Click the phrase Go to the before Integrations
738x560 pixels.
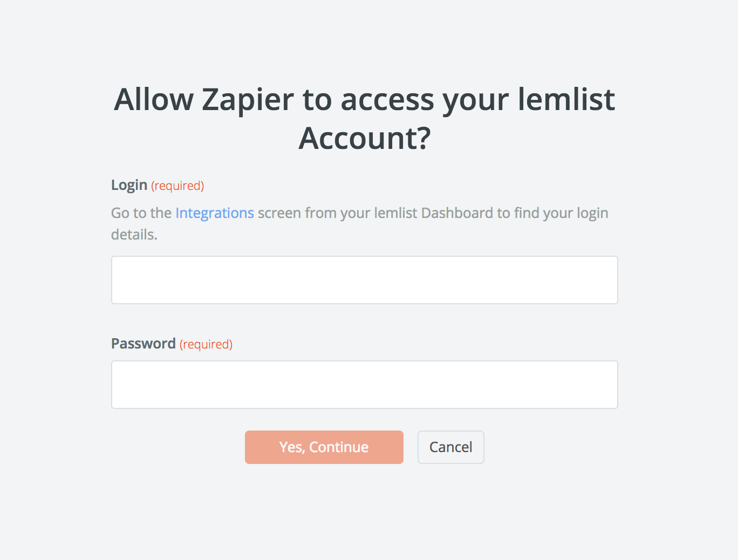141,213
